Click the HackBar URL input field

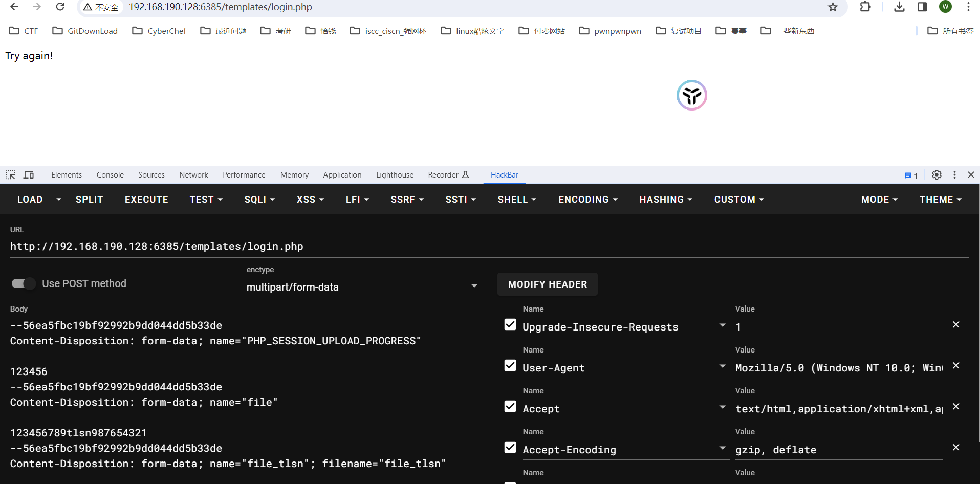click(489, 247)
